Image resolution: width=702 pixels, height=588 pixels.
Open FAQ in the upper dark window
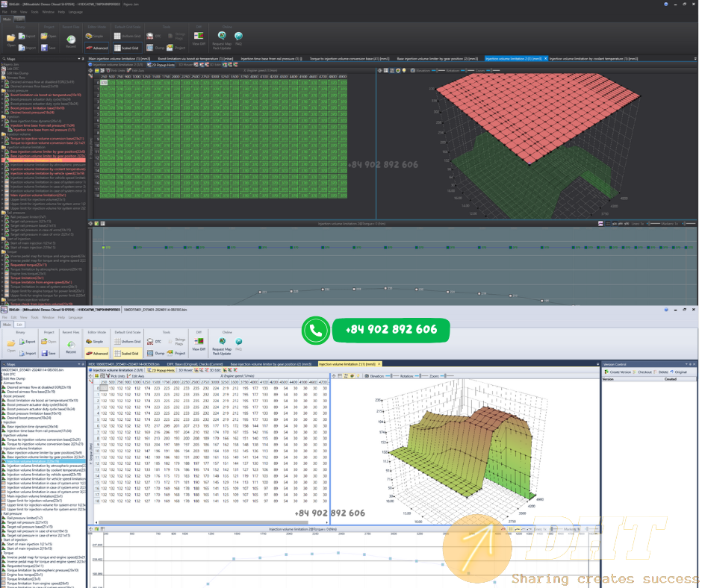click(x=239, y=39)
